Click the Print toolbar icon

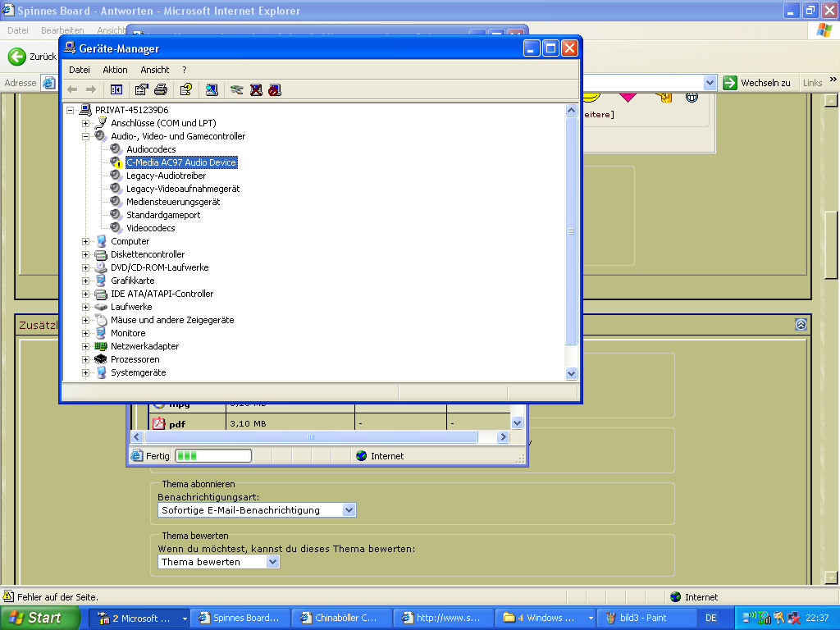(x=161, y=89)
